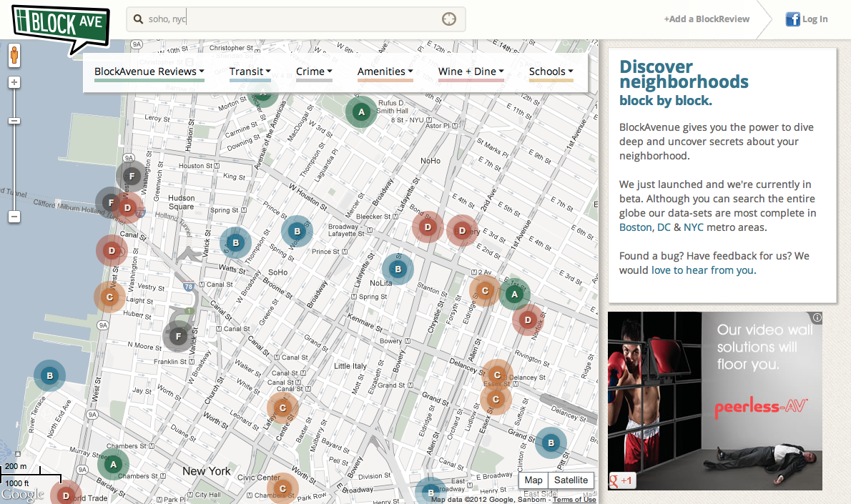
Task: Open the Crime dropdown
Action: (314, 71)
